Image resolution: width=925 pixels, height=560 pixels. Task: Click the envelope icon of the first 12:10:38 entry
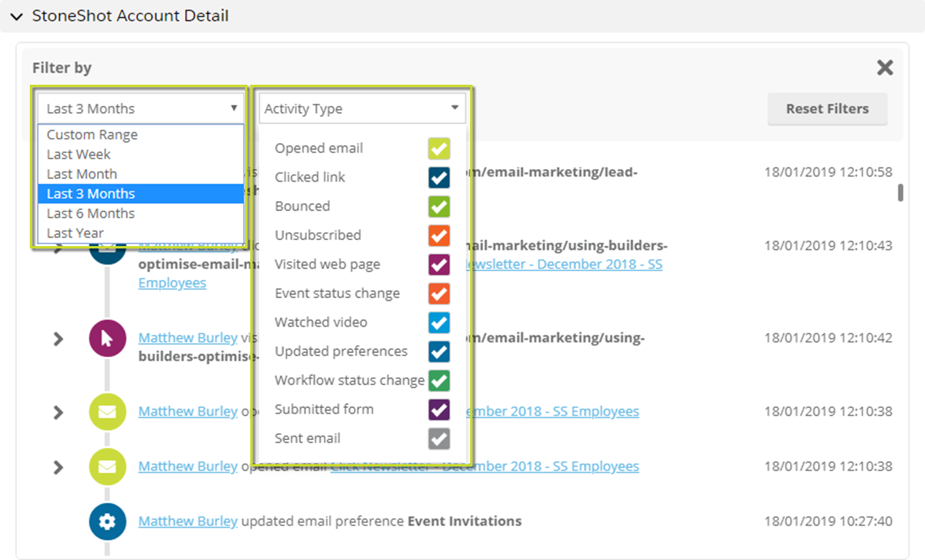108,412
